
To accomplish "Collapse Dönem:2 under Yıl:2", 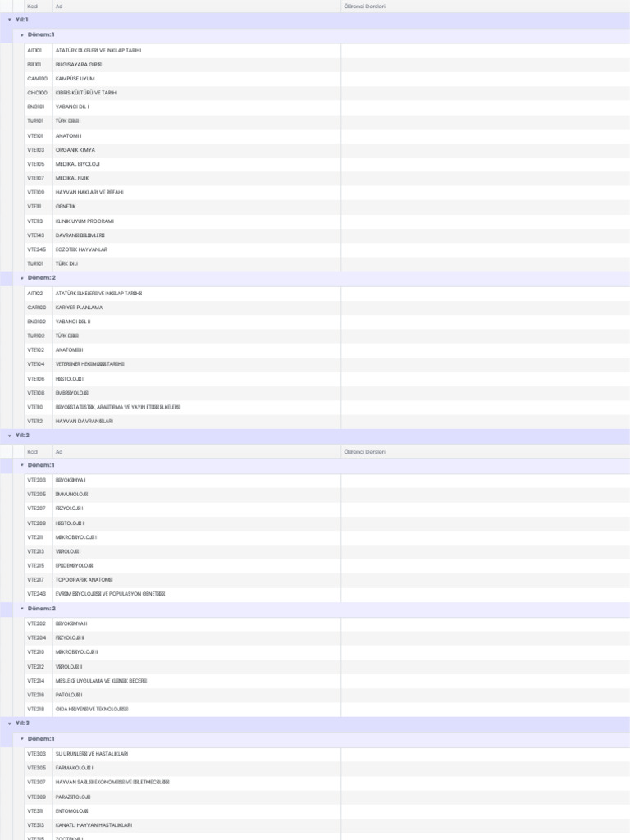I will [22, 609].
